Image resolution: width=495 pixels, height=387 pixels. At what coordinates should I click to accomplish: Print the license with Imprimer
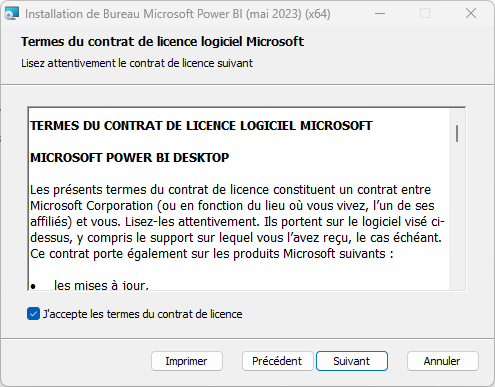(x=187, y=361)
